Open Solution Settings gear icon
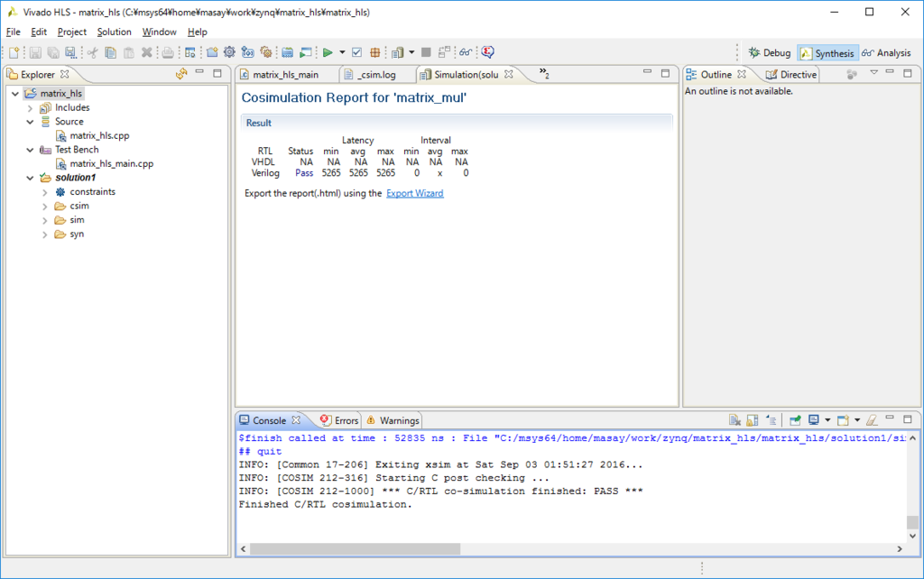The image size is (924, 579). (x=266, y=52)
